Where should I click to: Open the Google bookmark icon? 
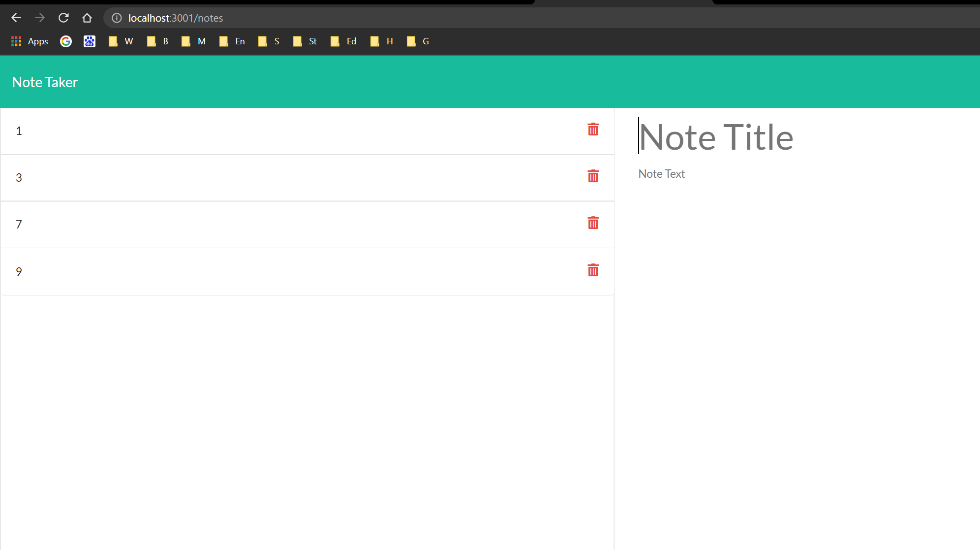point(65,41)
